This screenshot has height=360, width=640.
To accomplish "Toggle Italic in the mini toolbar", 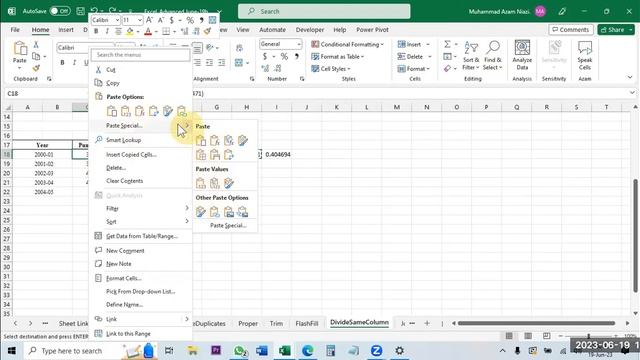I will [107, 31].
